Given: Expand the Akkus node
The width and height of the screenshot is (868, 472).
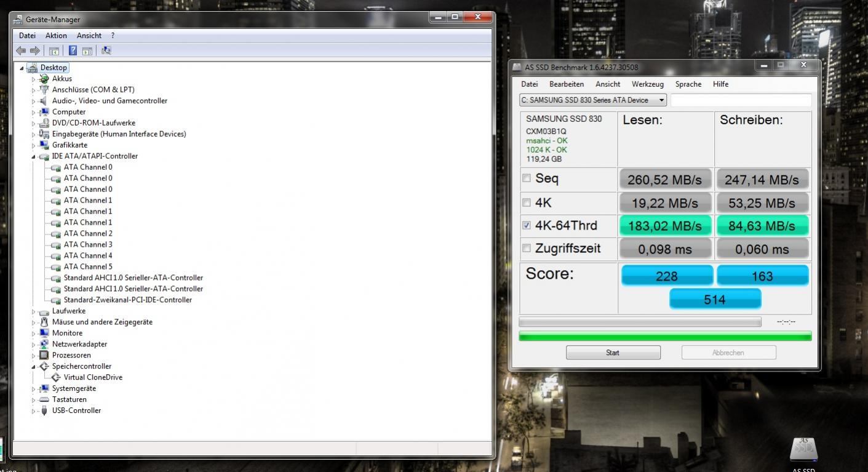Looking at the screenshot, I should tap(34, 79).
